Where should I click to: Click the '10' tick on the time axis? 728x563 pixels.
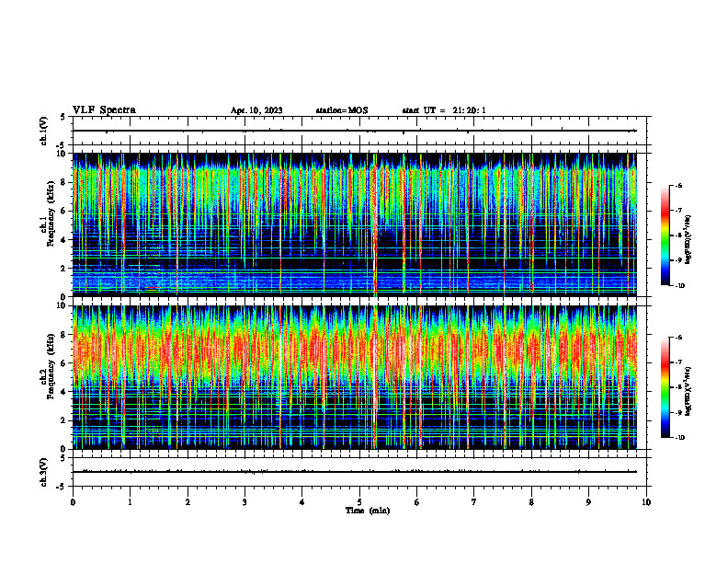click(646, 502)
